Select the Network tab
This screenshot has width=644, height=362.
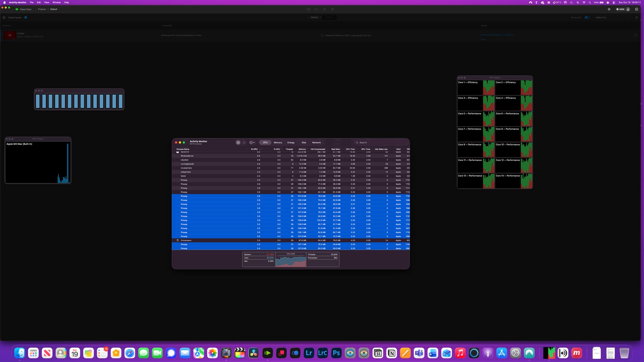click(x=316, y=142)
